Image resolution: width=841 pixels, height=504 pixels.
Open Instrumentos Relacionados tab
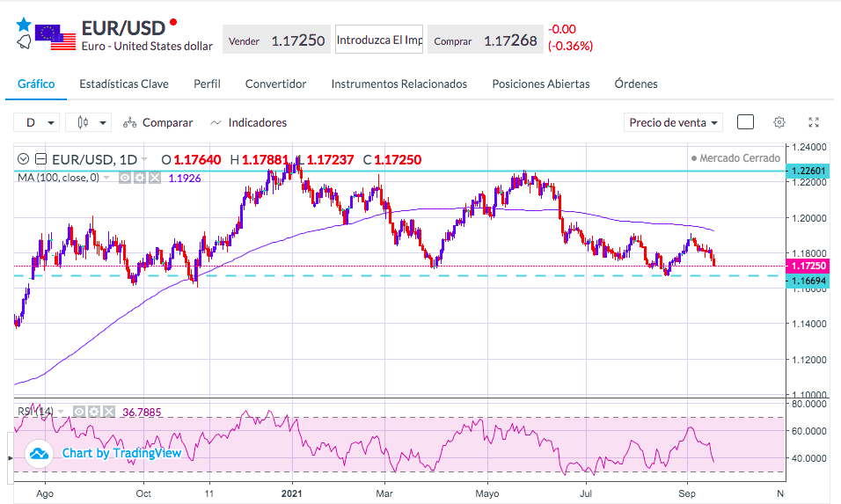click(x=399, y=84)
